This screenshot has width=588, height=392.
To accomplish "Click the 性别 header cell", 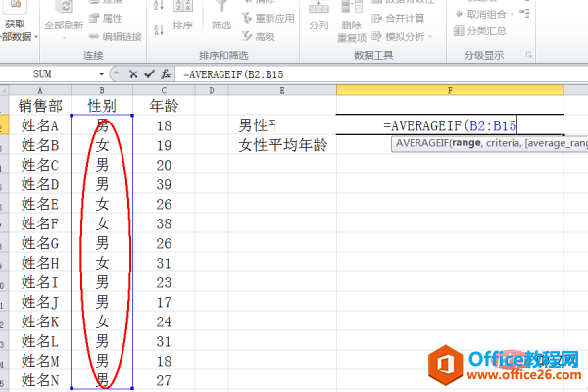I will pos(102,106).
